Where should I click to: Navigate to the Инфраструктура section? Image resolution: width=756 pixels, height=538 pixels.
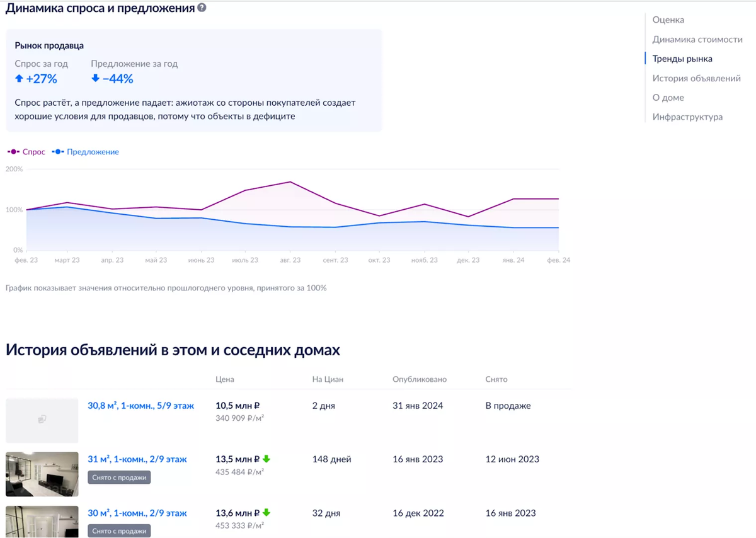(687, 117)
